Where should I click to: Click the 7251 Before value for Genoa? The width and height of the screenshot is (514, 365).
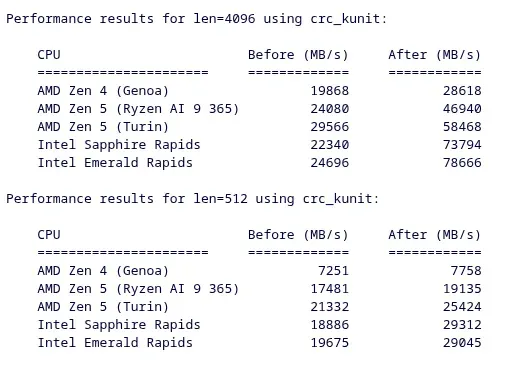point(334,271)
